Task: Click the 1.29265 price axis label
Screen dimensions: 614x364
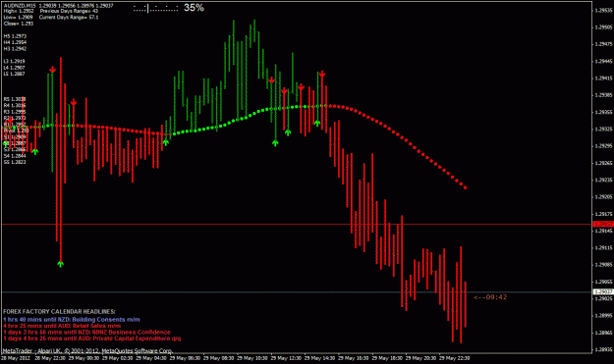Action: pyautogui.click(x=603, y=163)
